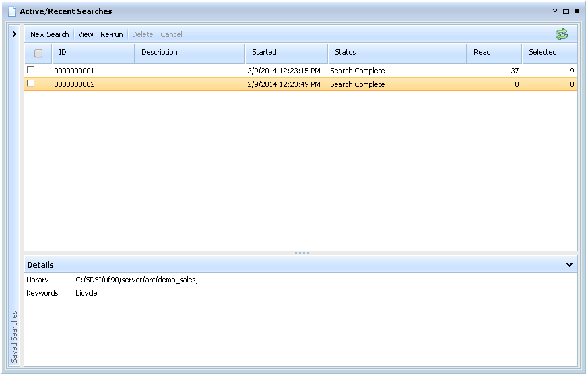This screenshot has width=588, height=374.
Task: Sort by the ID column header
Action: pos(63,53)
